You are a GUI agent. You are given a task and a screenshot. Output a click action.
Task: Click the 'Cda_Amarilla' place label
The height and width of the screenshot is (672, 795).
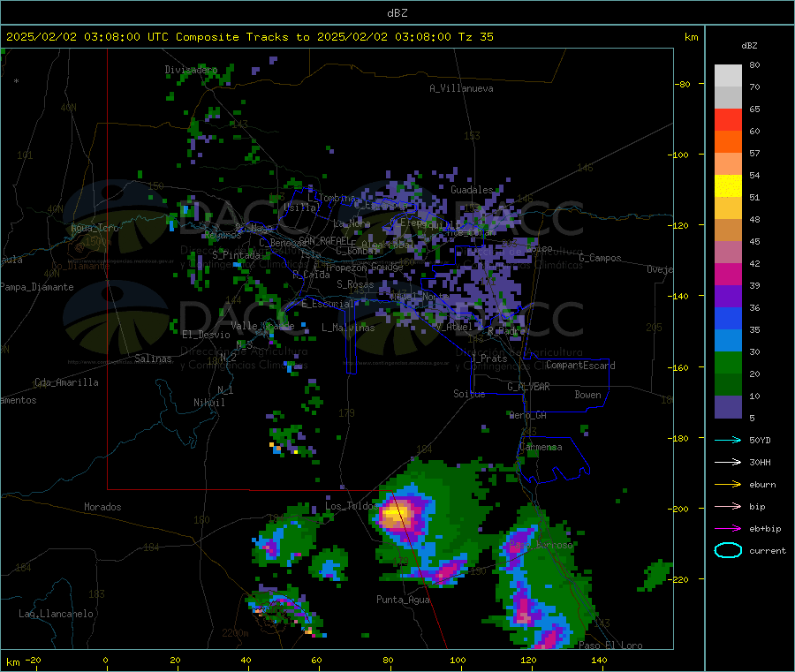click(66, 382)
